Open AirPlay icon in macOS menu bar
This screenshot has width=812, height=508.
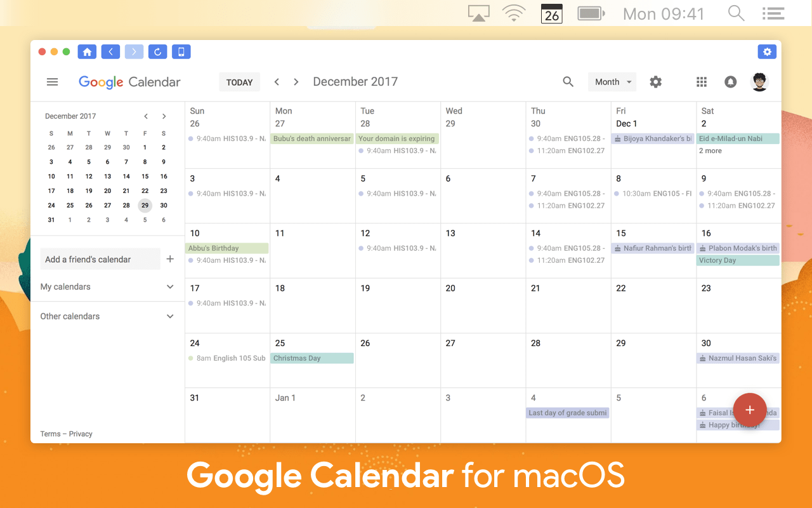pos(479,13)
